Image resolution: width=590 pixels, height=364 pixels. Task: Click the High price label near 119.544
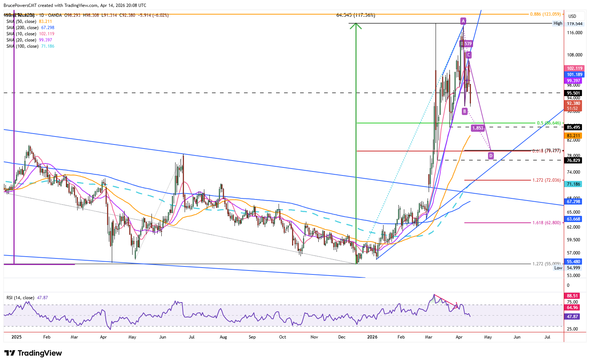558,23
